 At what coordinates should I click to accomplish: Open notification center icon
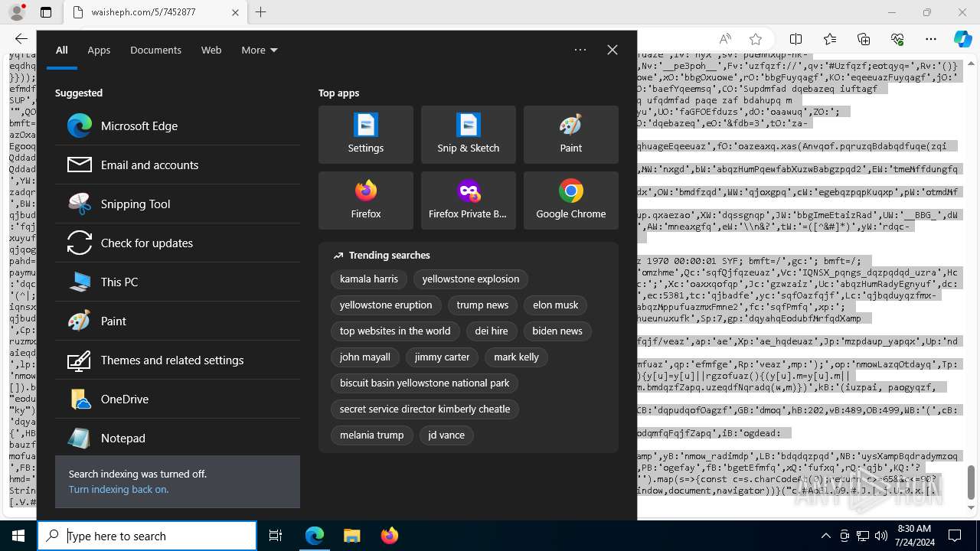[x=955, y=536]
